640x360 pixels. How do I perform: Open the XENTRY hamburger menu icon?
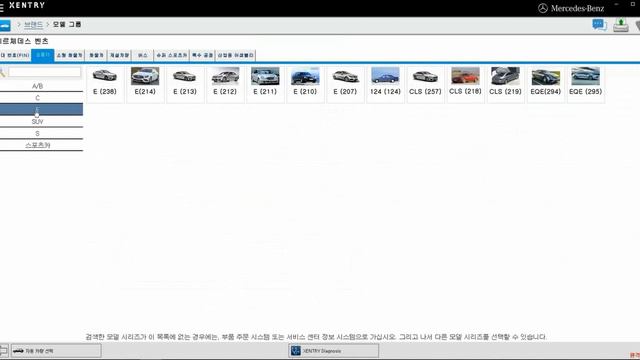(2, 7)
